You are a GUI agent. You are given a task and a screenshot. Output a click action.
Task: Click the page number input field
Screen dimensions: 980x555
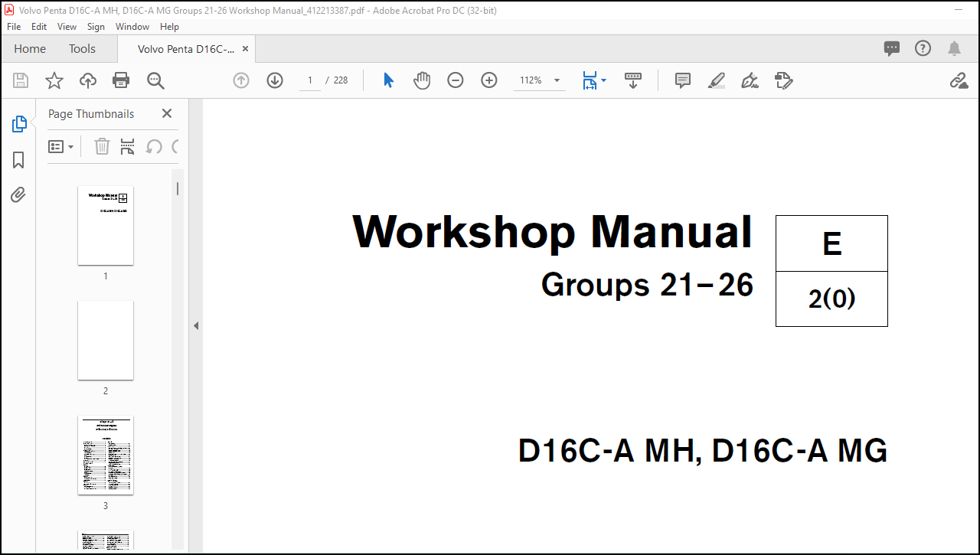click(310, 80)
